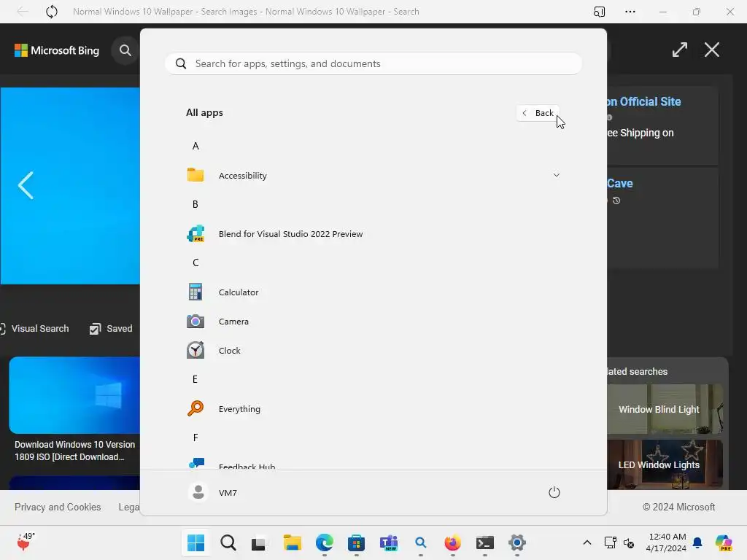Open Settings gear on the taskbar

(x=517, y=542)
